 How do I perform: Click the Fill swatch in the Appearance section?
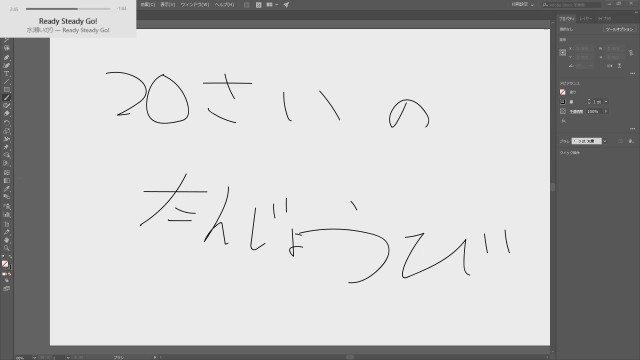(x=563, y=92)
